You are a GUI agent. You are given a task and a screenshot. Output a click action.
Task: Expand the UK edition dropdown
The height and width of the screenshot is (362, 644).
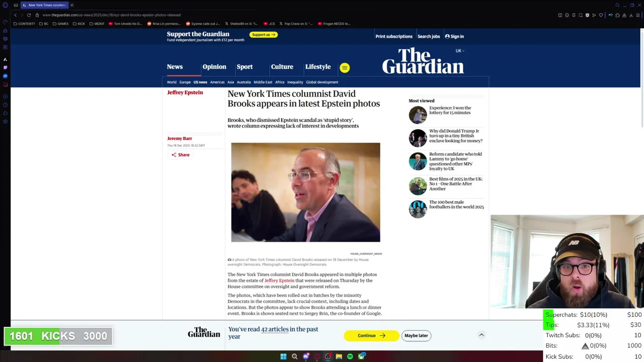(x=460, y=51)
